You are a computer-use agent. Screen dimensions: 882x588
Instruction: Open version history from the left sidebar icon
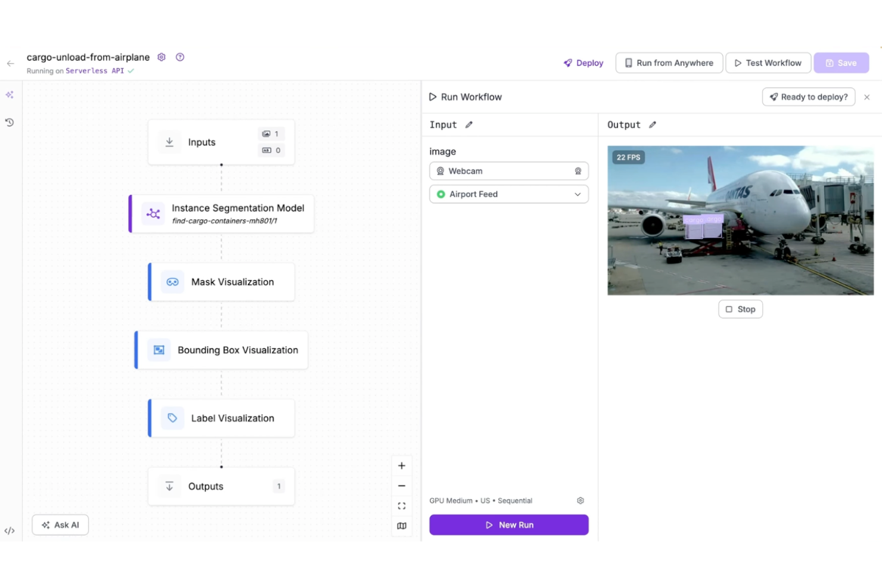click(x=10, y=122)
